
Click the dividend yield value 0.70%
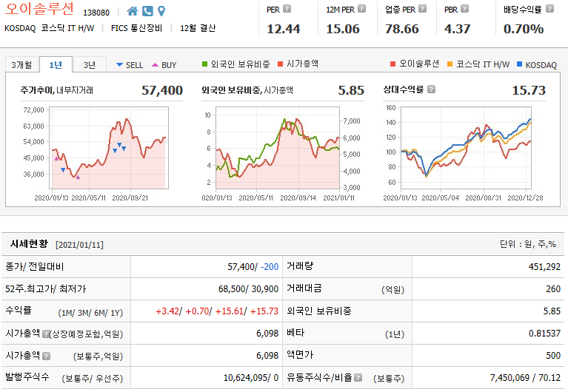tap(524, 29)
